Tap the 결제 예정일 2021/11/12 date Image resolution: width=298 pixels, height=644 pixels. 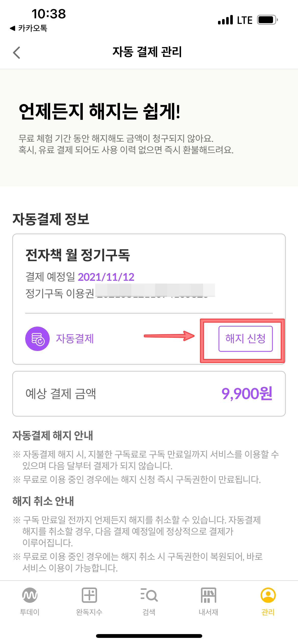pyautogui.click(x=106, y=277)
